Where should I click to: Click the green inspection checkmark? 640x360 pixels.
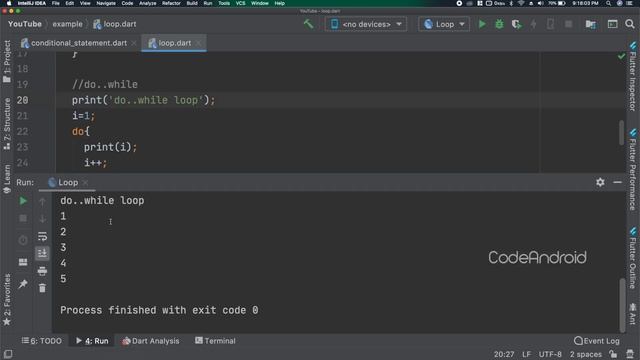pyautogui.click(x=621, y=56)
